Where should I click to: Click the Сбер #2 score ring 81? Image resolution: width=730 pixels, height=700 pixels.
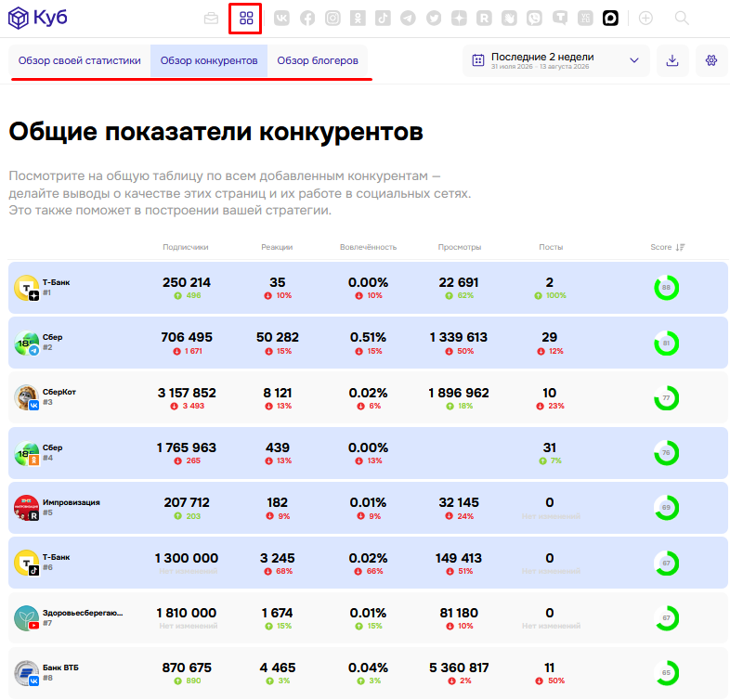pyautogui.click(x=666, y=344)
